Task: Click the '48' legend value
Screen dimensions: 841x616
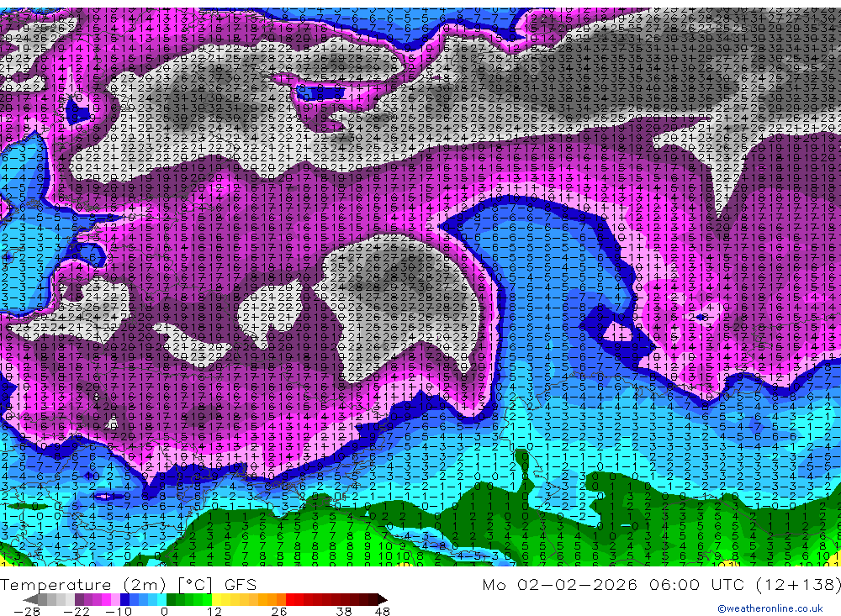Action: (x=383, y=611)
